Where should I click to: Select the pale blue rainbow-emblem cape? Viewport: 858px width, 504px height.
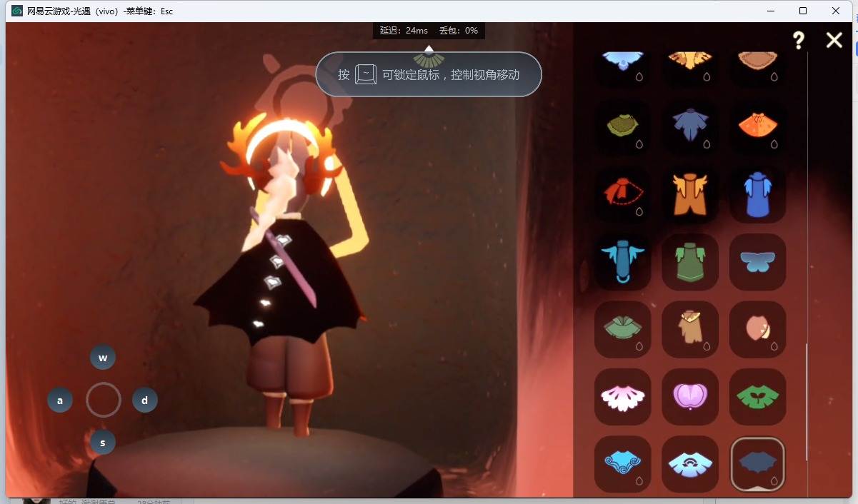690,464
